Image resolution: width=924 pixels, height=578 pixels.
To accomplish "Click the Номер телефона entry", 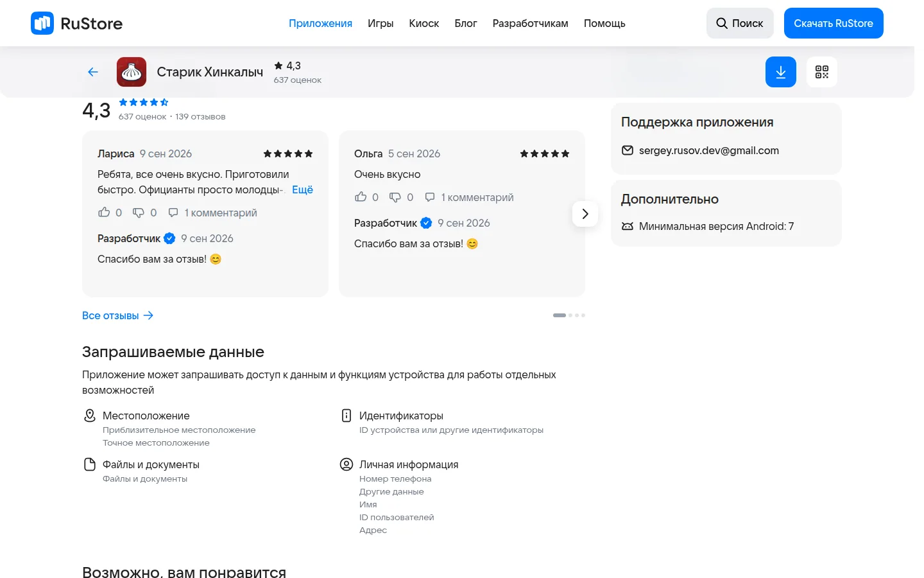I will 395,478.
